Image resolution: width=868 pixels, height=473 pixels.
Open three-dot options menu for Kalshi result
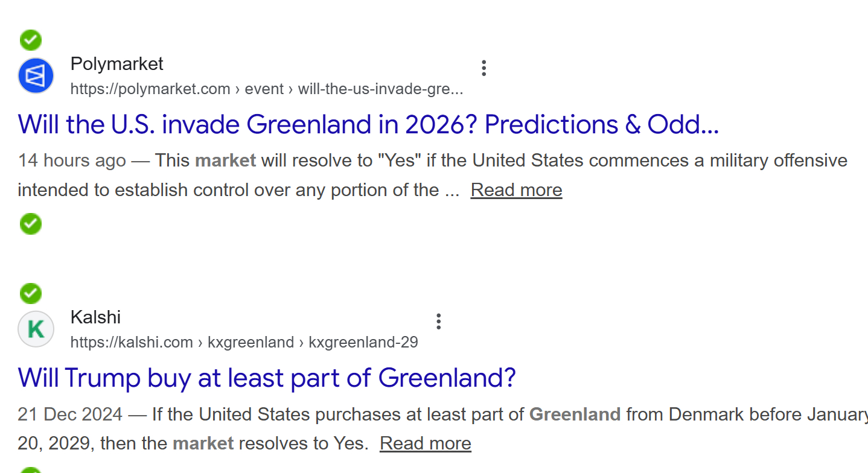(439, 322)
